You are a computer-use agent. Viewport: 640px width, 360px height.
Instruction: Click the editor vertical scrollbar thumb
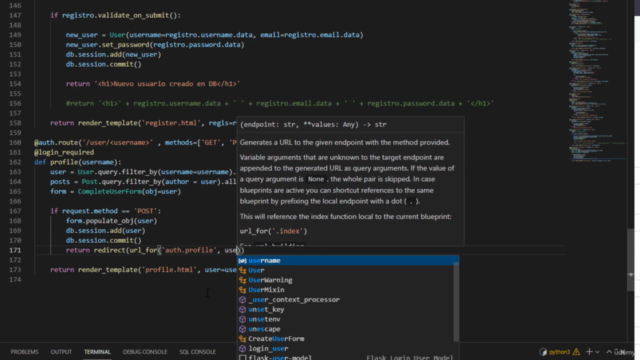(631, 260)
